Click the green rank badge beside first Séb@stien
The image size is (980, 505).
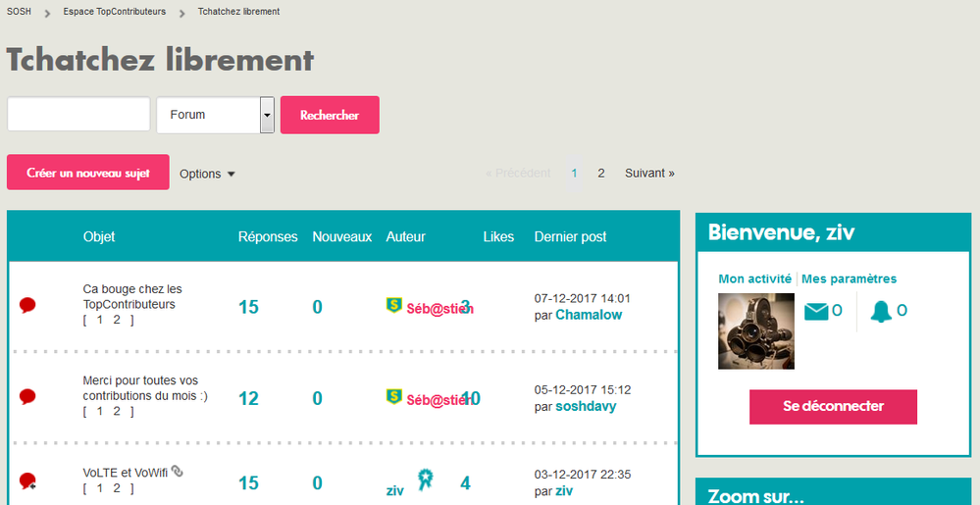[394, 306]
